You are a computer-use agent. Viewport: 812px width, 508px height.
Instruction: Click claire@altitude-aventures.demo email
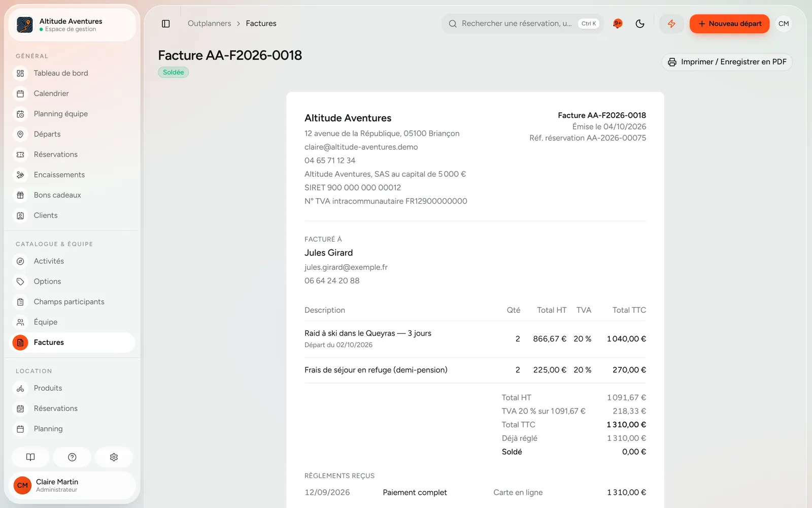coord(361,147)
